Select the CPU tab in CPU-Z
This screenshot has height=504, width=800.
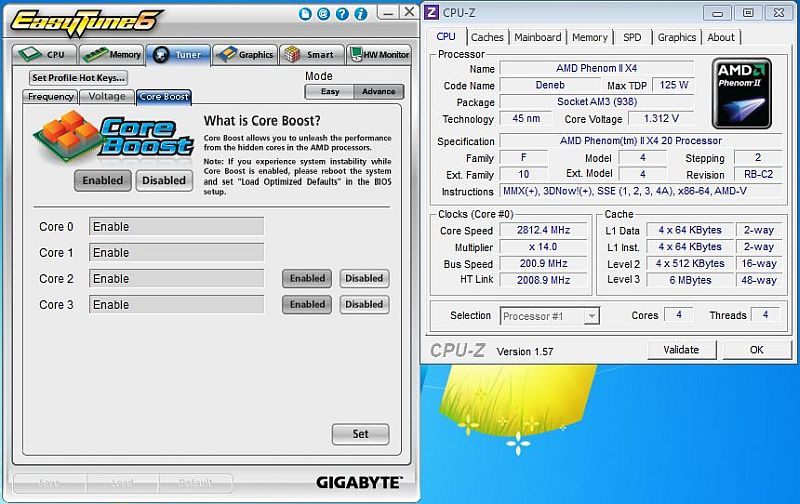pyautogui.click(x=446, y=37)
